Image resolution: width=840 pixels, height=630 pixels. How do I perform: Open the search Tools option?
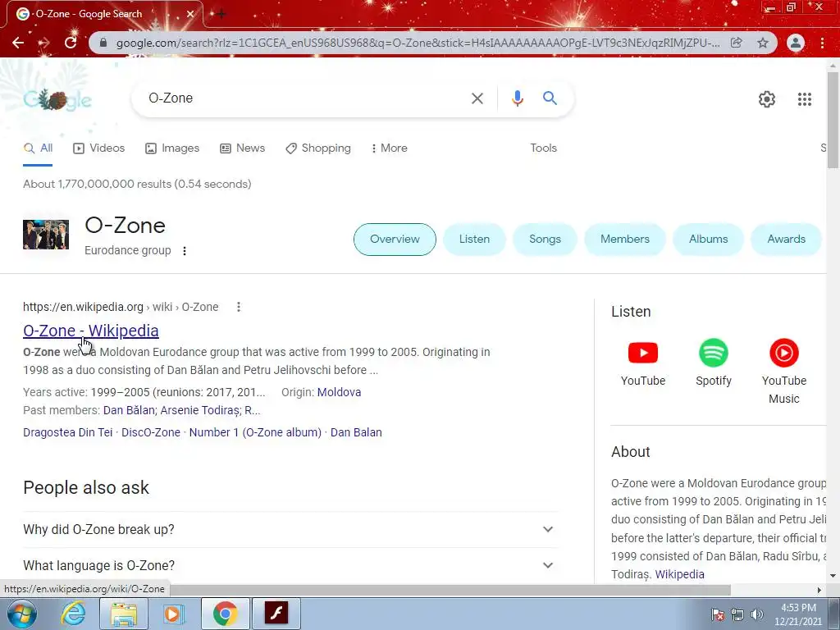pyautogui.click(x=543, y=148)
